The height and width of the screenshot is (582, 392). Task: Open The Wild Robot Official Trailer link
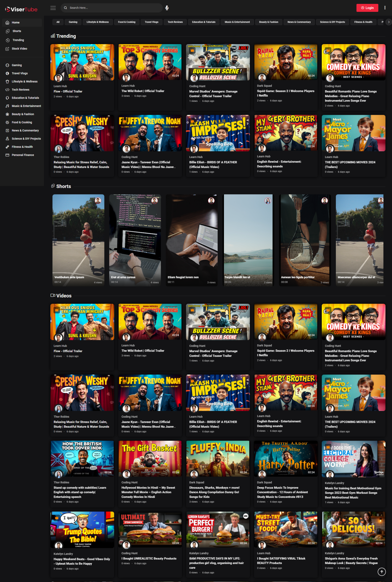pyautogui.click(x=143, y=91)
